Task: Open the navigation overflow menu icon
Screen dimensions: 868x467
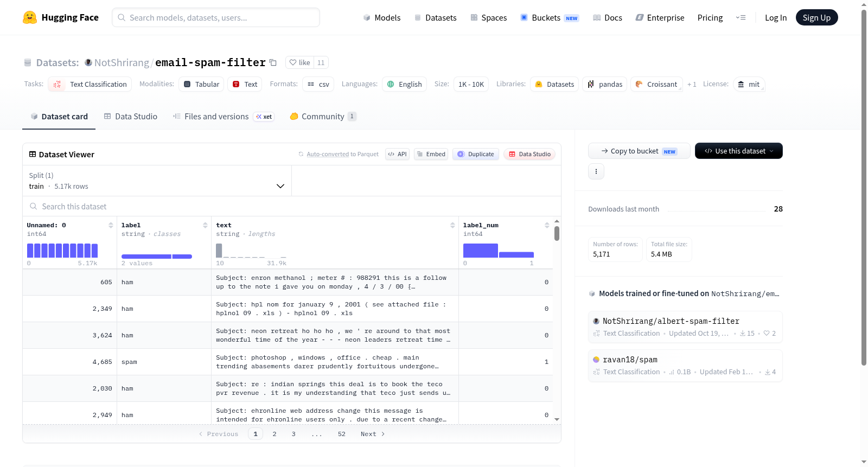Action: (741, 18)
